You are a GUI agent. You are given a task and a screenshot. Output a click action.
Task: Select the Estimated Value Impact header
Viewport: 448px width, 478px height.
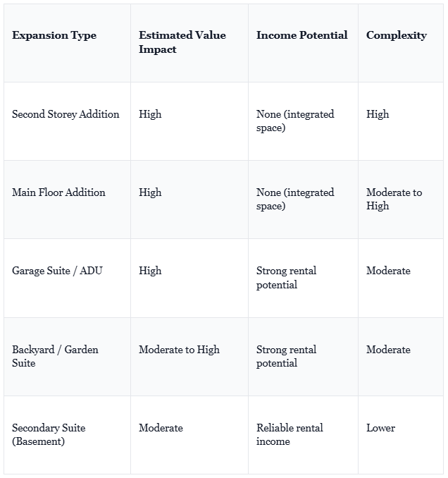[182, 42]
